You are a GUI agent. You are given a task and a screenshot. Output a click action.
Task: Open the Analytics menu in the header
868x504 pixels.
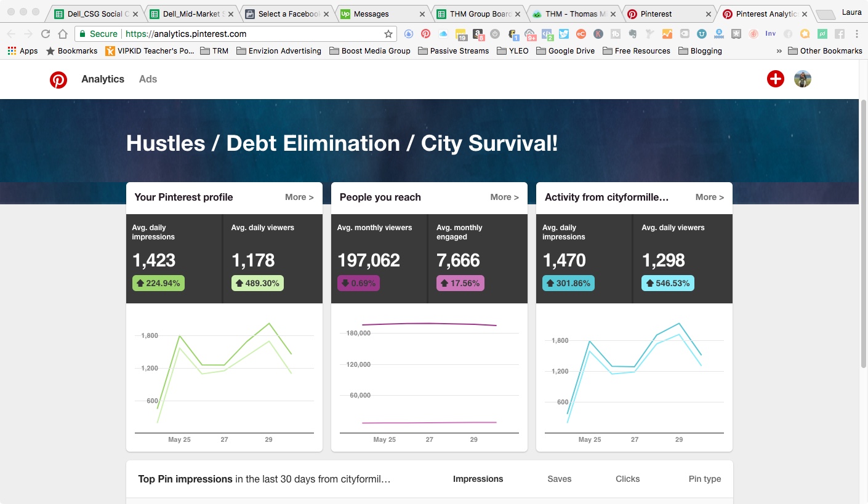pos(103,79)
